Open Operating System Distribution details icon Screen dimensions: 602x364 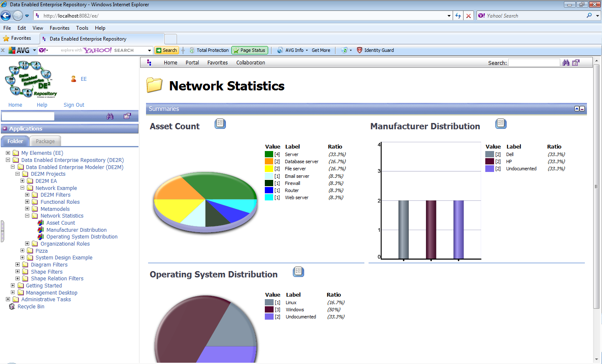pyautogui.click(x=298, y=272)
